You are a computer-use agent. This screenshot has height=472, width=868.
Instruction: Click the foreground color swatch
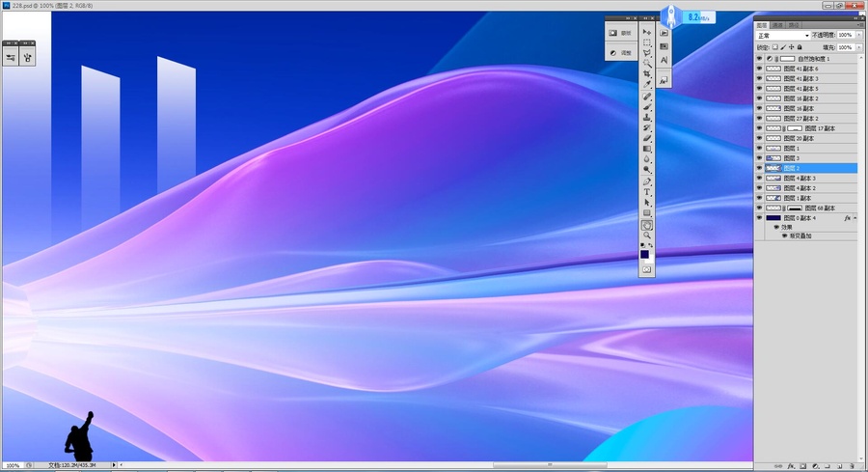click(x=644, y=254)
